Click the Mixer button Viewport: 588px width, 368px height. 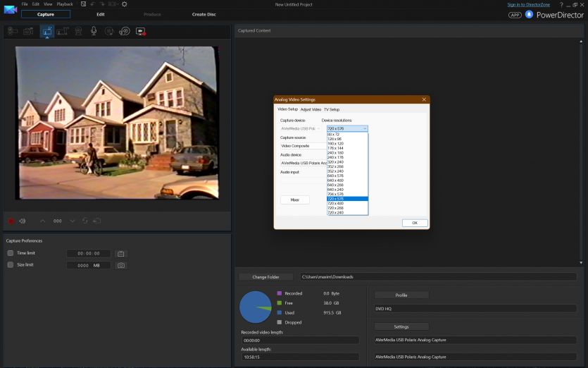click(294, 200)
